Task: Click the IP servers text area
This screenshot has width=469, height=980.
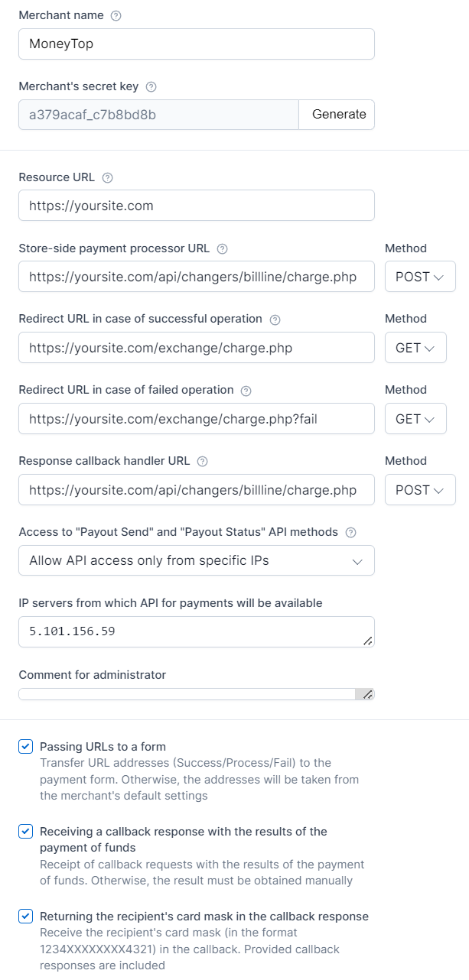Action: [x=191, y=631]
